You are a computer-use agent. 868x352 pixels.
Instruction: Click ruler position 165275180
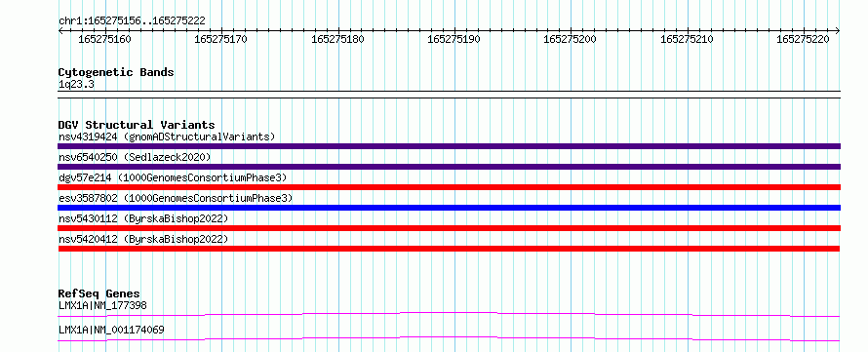click(337, 39)
